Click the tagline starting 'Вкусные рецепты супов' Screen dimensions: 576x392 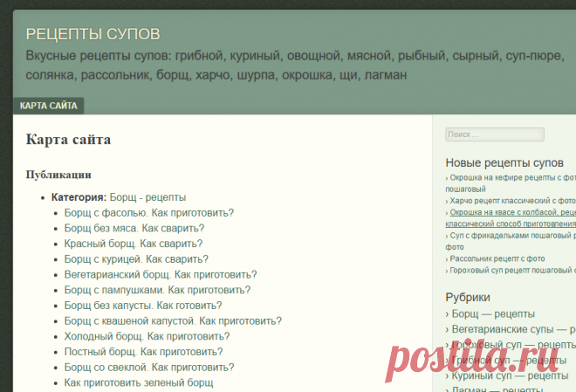pyautogui.click(x=295, y=65)
